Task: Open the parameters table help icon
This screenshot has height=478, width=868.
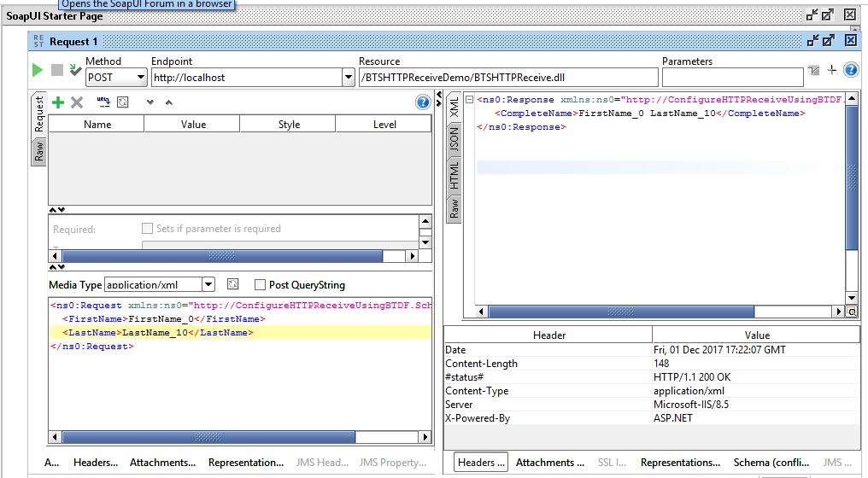Action: [x=422, y=102]
